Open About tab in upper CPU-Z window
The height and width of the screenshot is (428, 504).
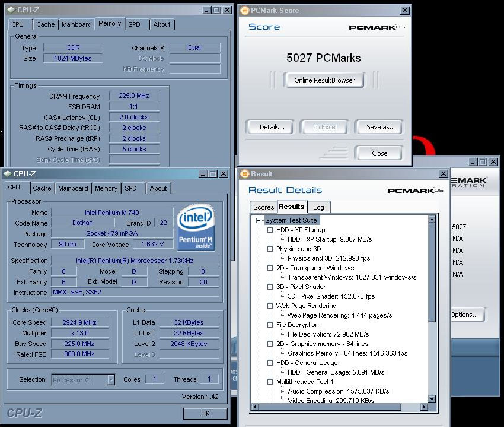coord(162,24)
